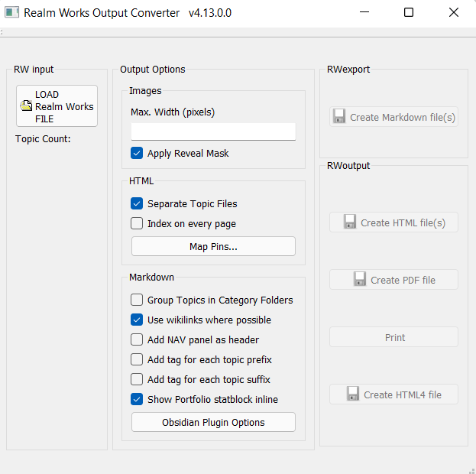The image size is (476, 474).
Task: Click the Print button
Action: [x=393, y=337]
